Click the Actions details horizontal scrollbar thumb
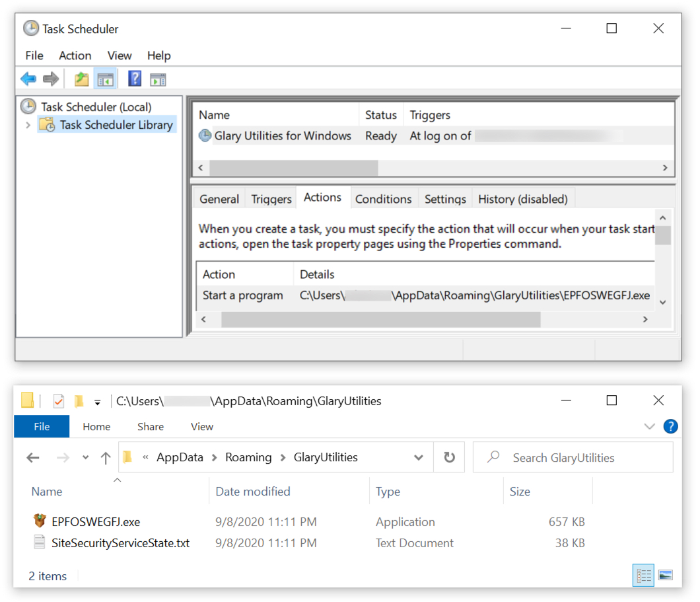Viewport: 700px width, 602px height. point(381,319)
